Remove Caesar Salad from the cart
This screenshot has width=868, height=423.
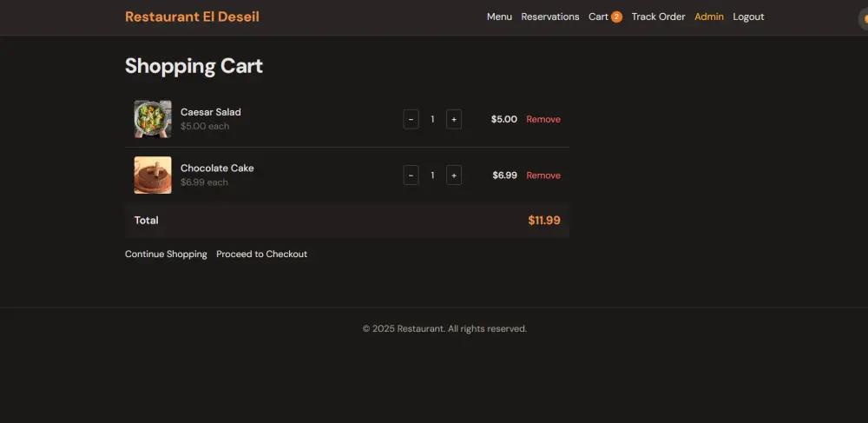(543, 119)
